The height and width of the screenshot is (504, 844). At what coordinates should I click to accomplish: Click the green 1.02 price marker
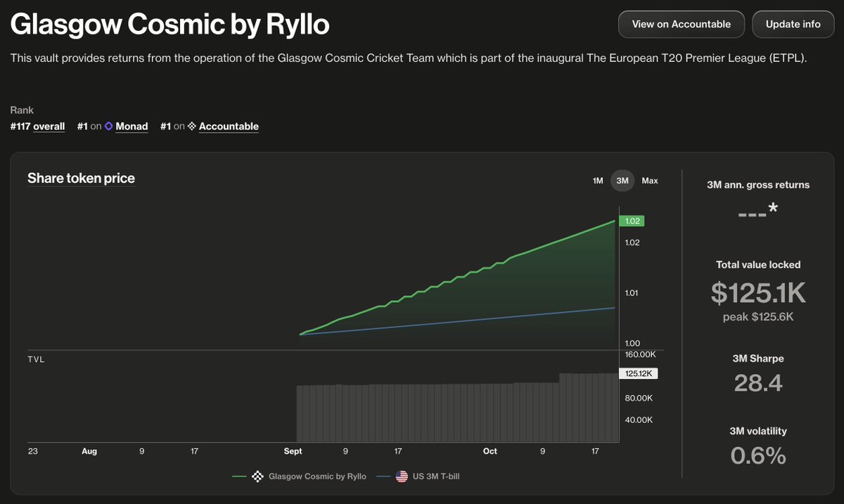(x=632, y=221)
